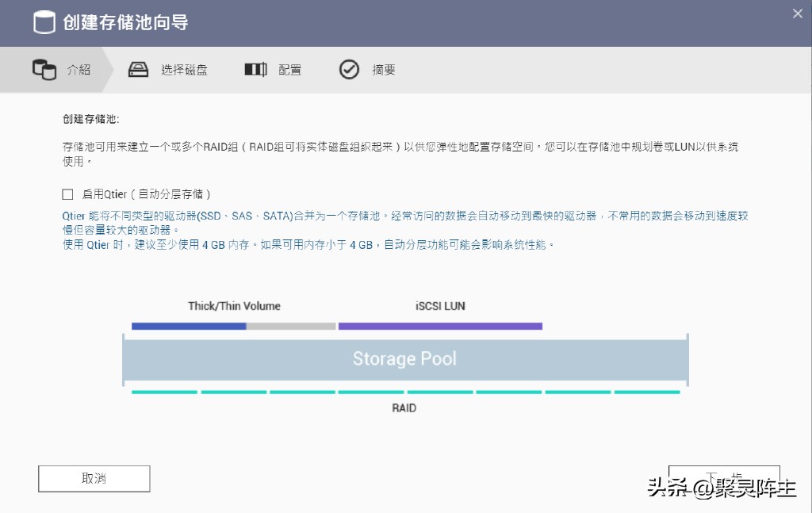Switch to the 选择磁盘 wizard step
This screenshot has height=513, width=812.
coord(184,70)
